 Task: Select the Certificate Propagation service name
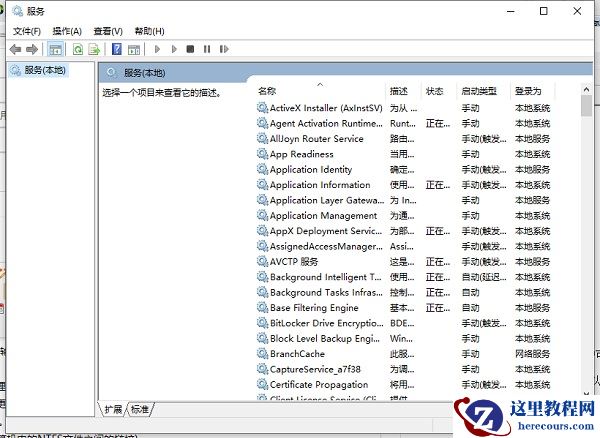point(319,384)
